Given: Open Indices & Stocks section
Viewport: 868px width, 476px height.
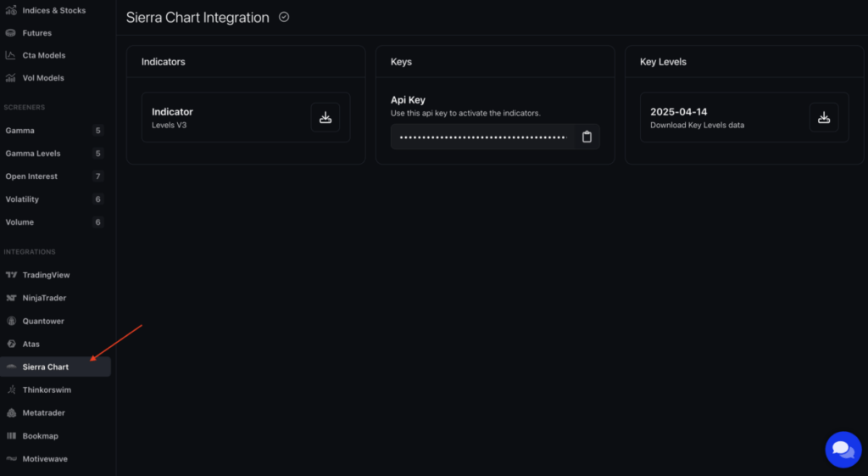Looking at the screenshot, I should pyautogui.click(x=53, y=10).
